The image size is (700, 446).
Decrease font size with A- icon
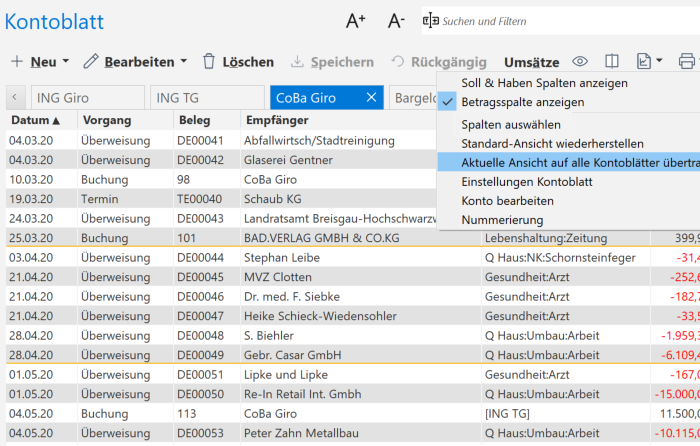[x=396, y=21]
